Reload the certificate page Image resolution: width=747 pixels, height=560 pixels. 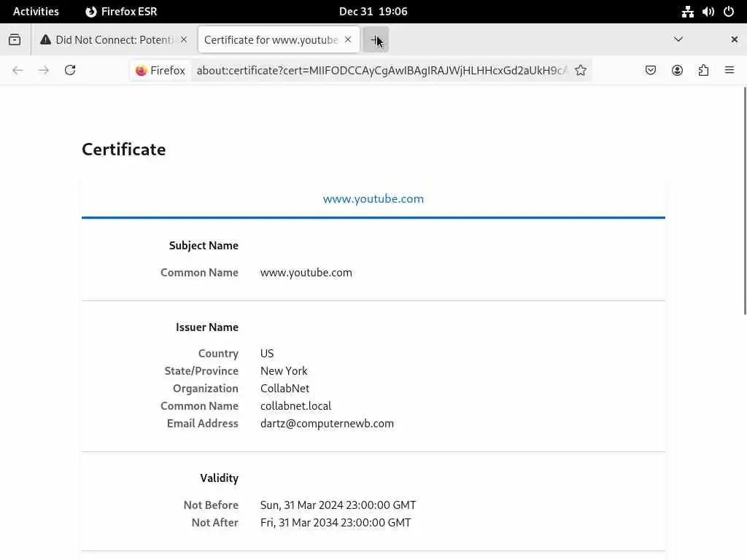tap(70, 71)
